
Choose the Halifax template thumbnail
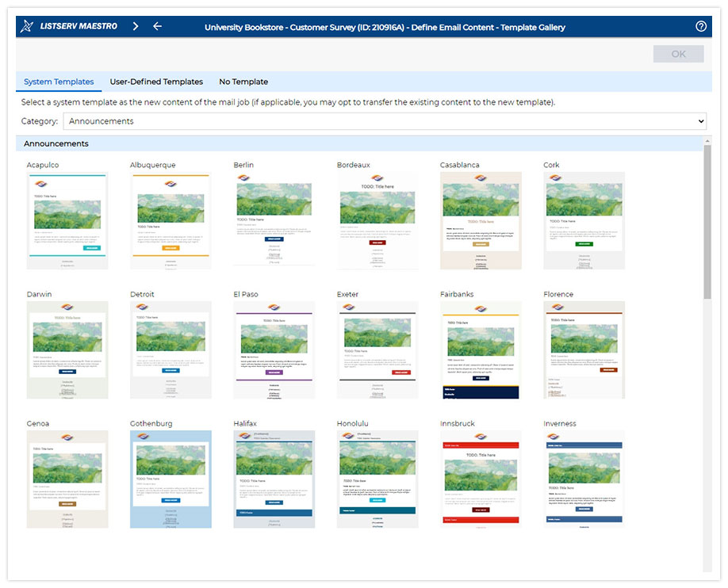click(x=274, y=479)
